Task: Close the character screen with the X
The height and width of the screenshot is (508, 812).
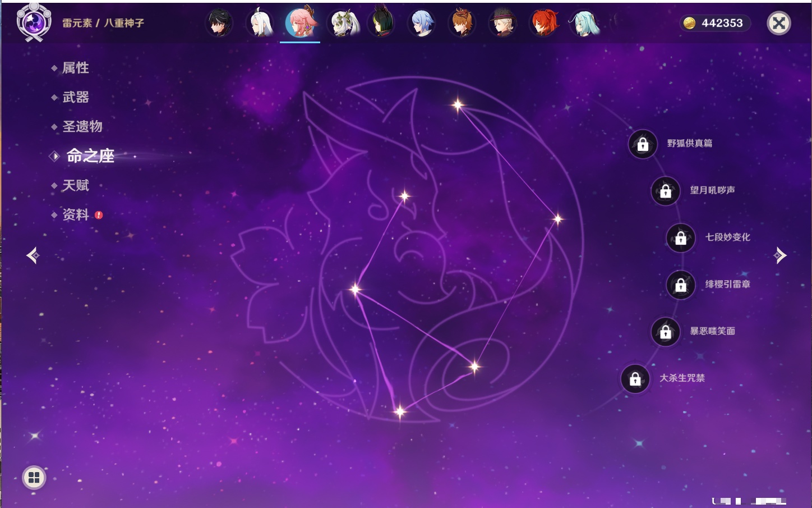Action: [779, 23]
